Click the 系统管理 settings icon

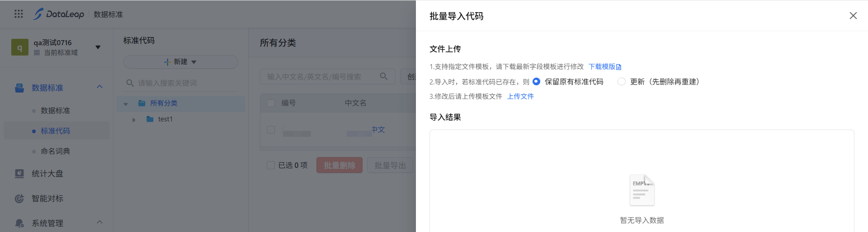point(19,223)
